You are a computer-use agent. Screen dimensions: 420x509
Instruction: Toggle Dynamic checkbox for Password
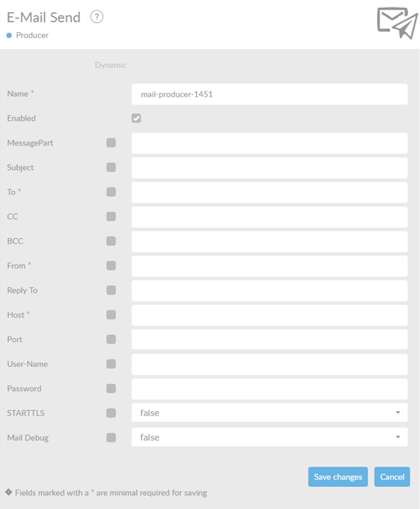111,388
